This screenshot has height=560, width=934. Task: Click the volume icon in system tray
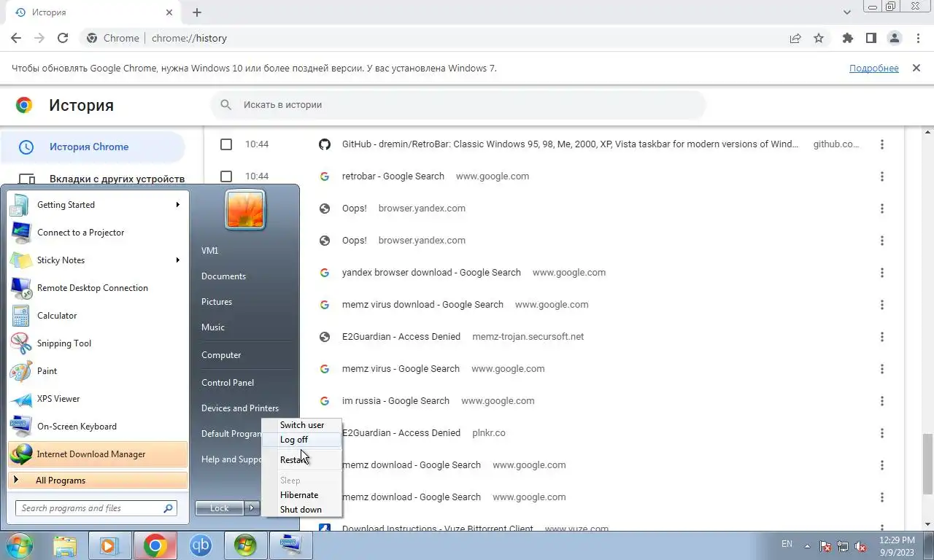tap(861, 545)
